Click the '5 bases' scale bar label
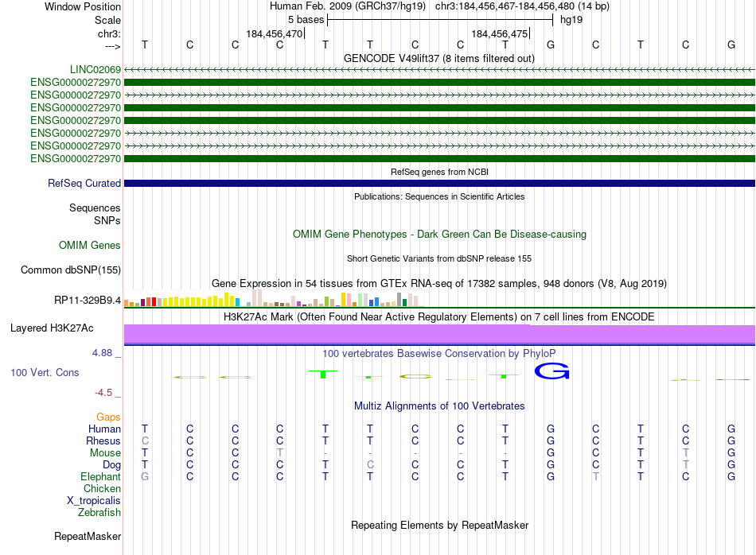Image resolution: width=756 pixels, height=555 pixels. coord(306,20)
